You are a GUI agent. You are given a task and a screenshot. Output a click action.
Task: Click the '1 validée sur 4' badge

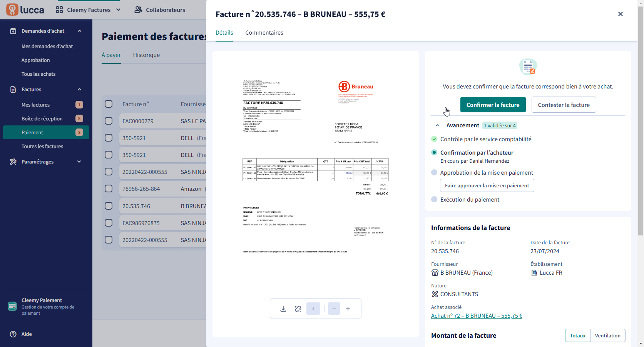(x=500, y=125)
